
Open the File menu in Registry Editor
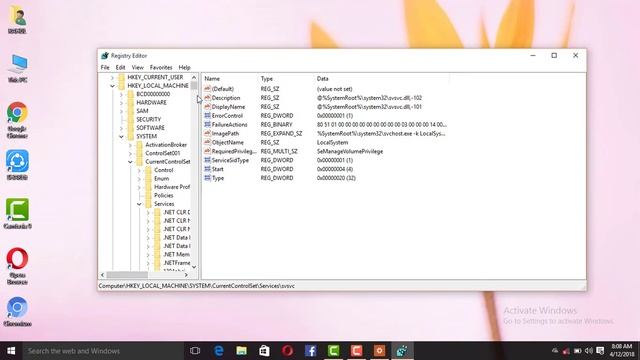click(x=105, y=67)
